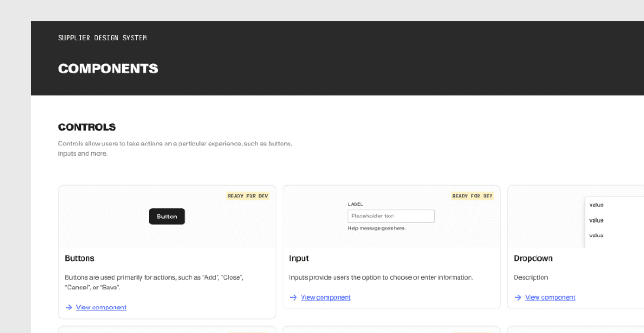Click arrow icon in Buttons card
The width and height of the screenshot is (644, 333).
click(69, 307)
